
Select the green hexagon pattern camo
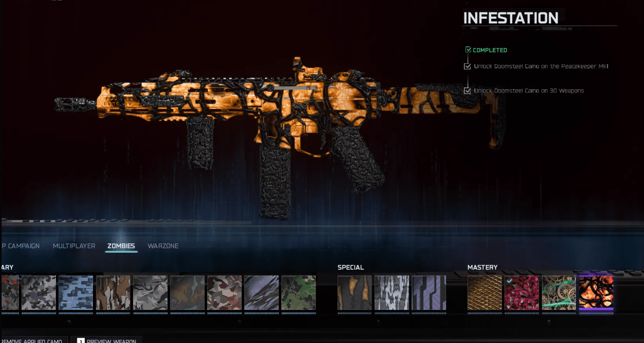[298, 292]
